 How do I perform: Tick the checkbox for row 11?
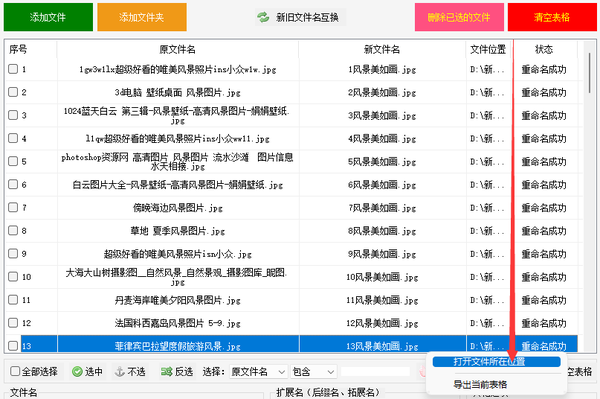[x=13, y=300]
